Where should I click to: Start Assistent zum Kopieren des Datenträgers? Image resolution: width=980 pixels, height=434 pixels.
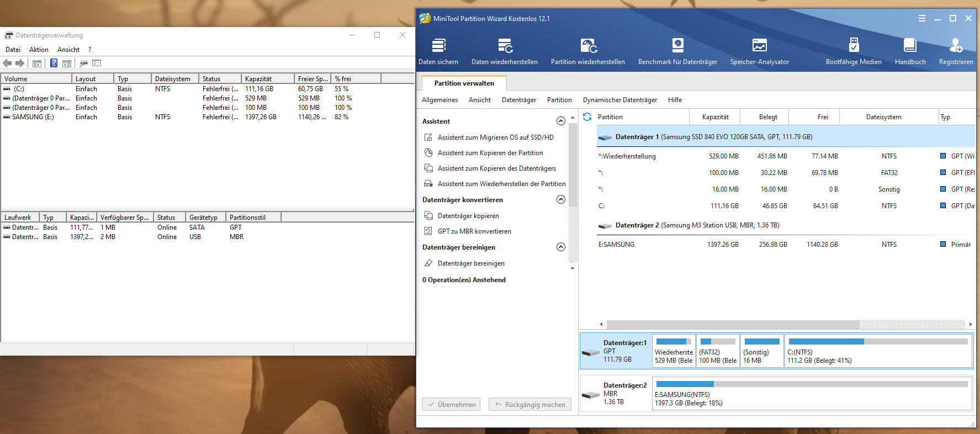496,168
